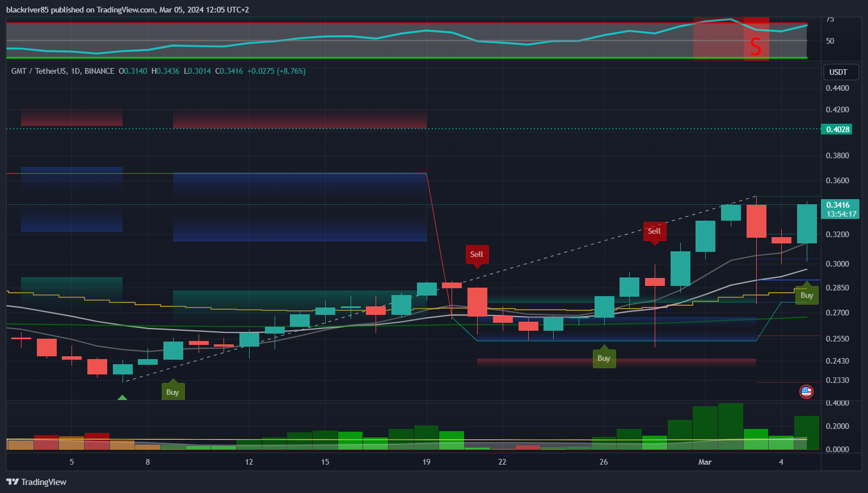
Task: Click the 0.4400 label on the price axis
Action: point(837,88)
